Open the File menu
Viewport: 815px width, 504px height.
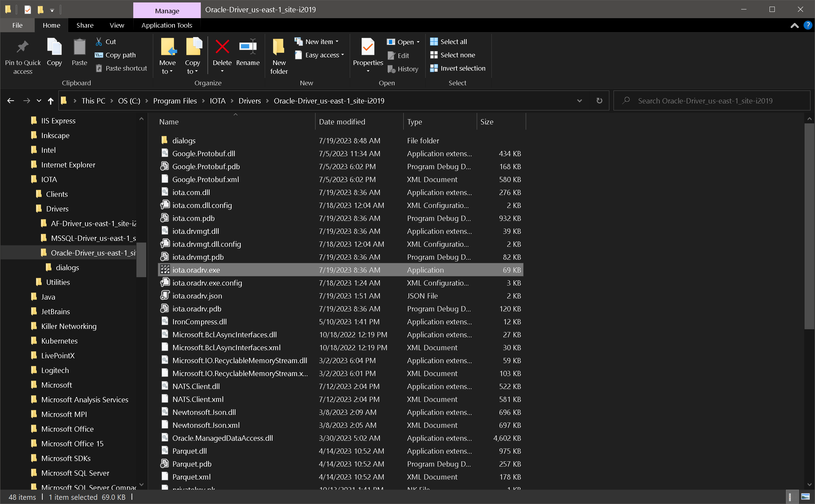coord(17,25)
